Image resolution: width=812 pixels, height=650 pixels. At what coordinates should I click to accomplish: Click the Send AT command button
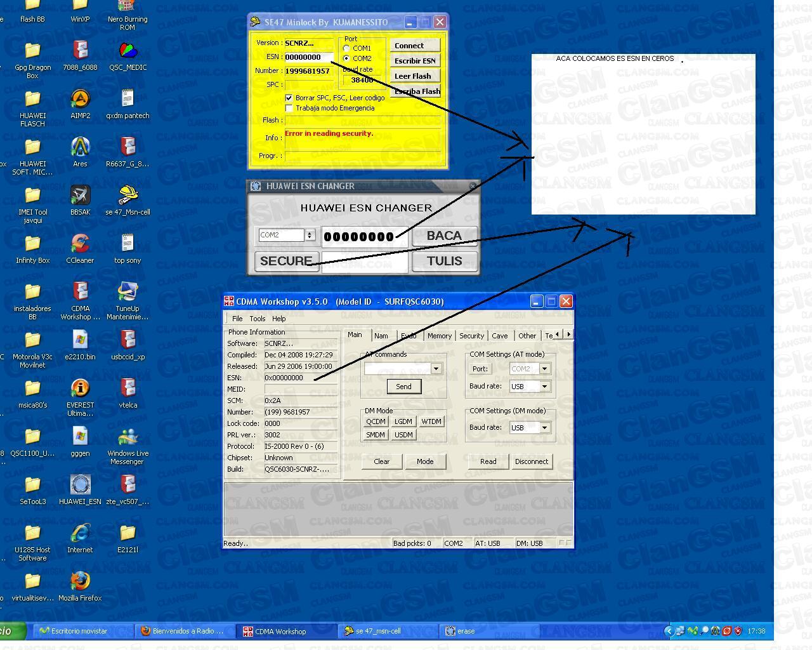pos(403,387)
